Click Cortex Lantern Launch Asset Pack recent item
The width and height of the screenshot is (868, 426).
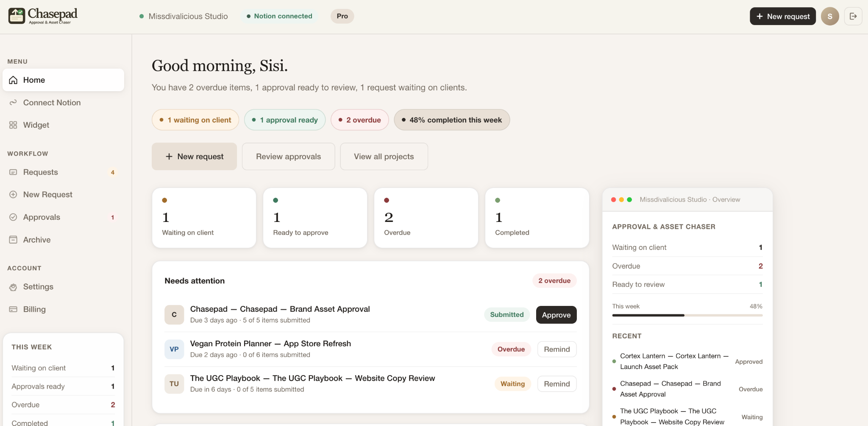tap(687, 362)
